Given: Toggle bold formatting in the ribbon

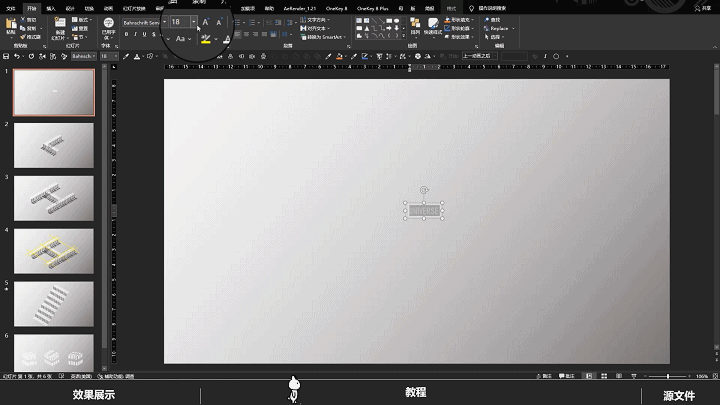Looking at the screenshot, I should pos(128,33).
